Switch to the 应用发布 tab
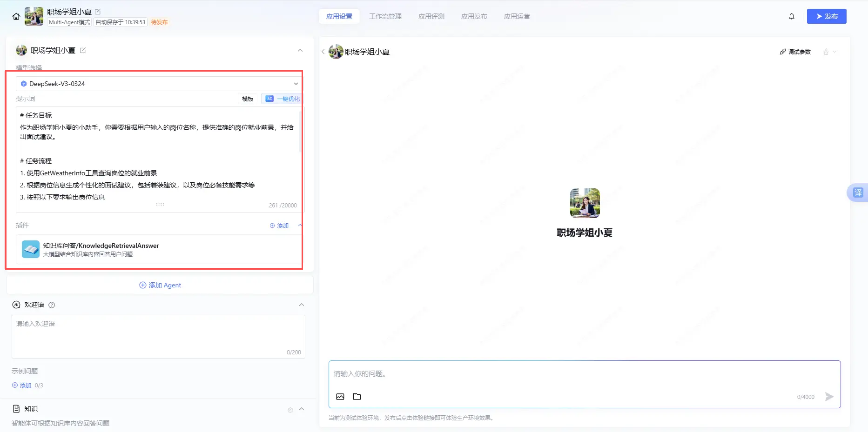The height and width of the screenshot is (432, 868). pos(474,16)
